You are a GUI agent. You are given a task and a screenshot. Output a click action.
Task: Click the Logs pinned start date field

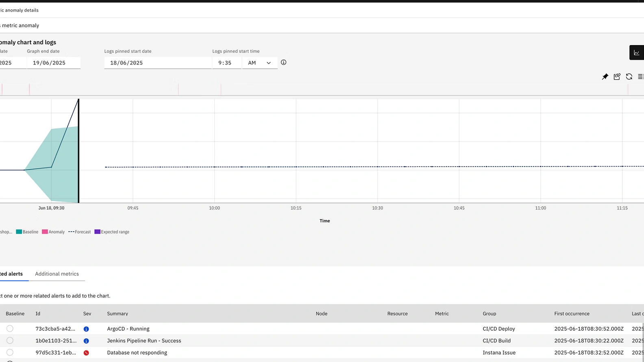coord(158,63)
